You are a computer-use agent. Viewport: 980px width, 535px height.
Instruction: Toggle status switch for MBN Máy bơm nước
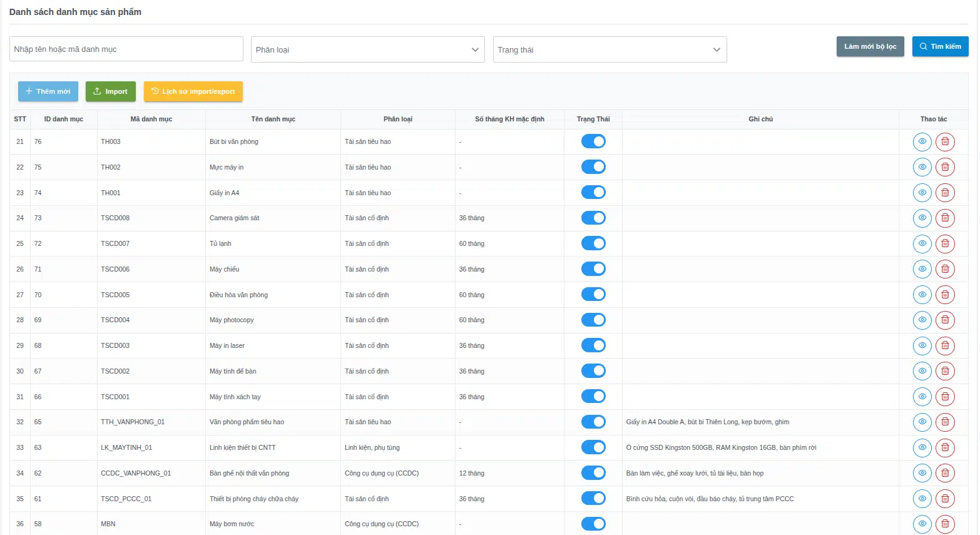pyautogui.click(x=593, y=524)
